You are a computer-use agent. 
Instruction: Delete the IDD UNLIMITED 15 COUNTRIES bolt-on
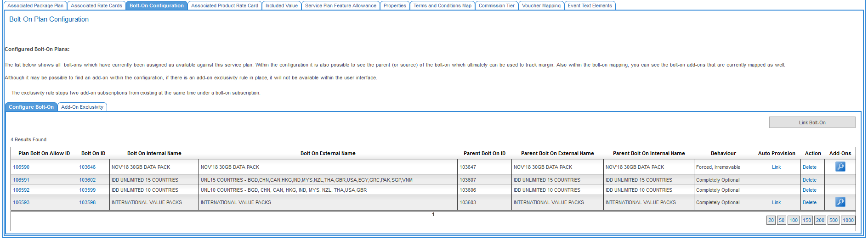809,180
